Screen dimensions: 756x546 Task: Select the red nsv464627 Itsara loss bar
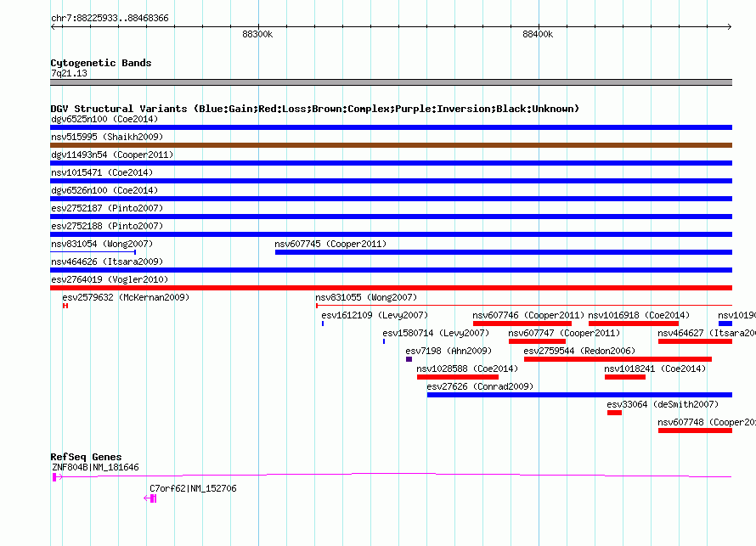coord(695,341)
